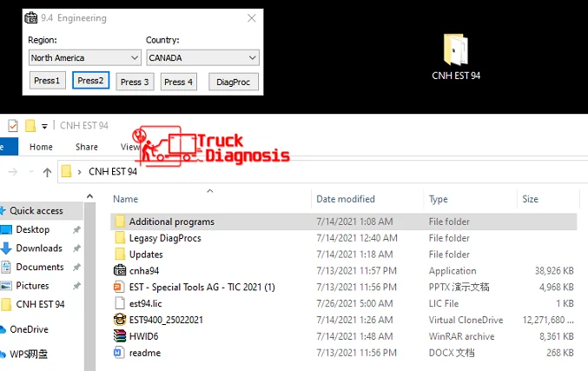Open the Country dropdown showing CANADA

click(202, 57)
